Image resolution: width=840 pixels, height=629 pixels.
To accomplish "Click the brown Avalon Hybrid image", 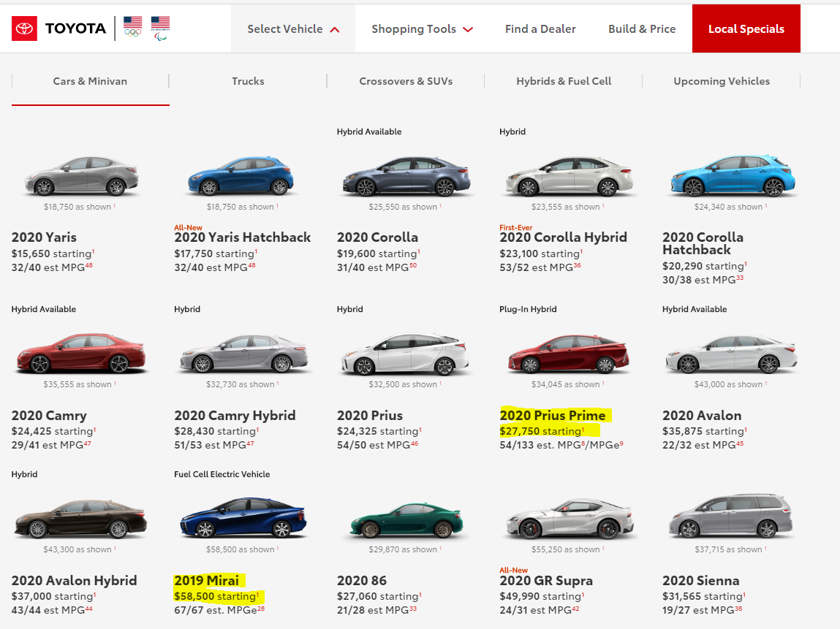I will 80,518.
